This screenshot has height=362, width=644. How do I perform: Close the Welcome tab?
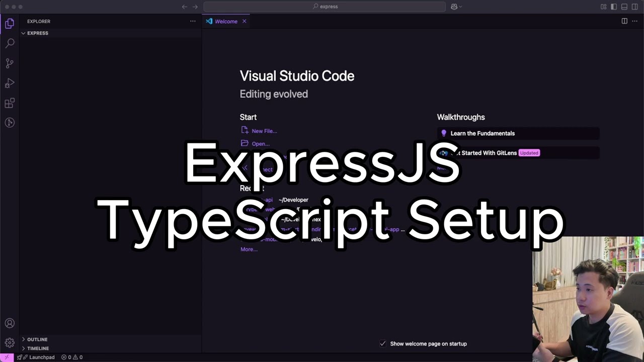tap(245, 21)
